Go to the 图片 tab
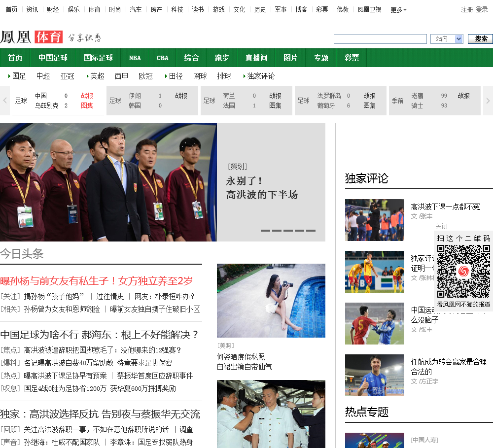Viewport: 493px width, 448px height. [x=290, y=58]
